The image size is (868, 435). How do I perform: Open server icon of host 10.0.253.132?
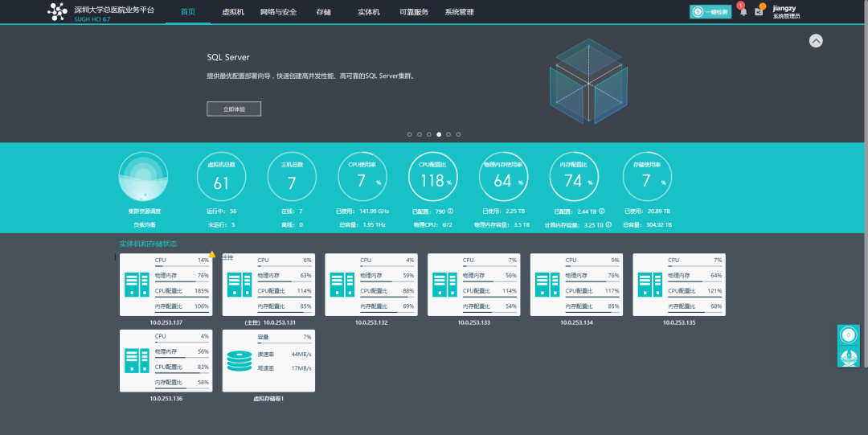point(342,285)
